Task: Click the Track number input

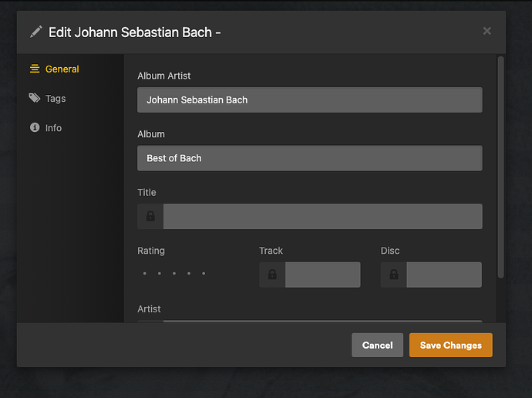Action: (322, 275)
